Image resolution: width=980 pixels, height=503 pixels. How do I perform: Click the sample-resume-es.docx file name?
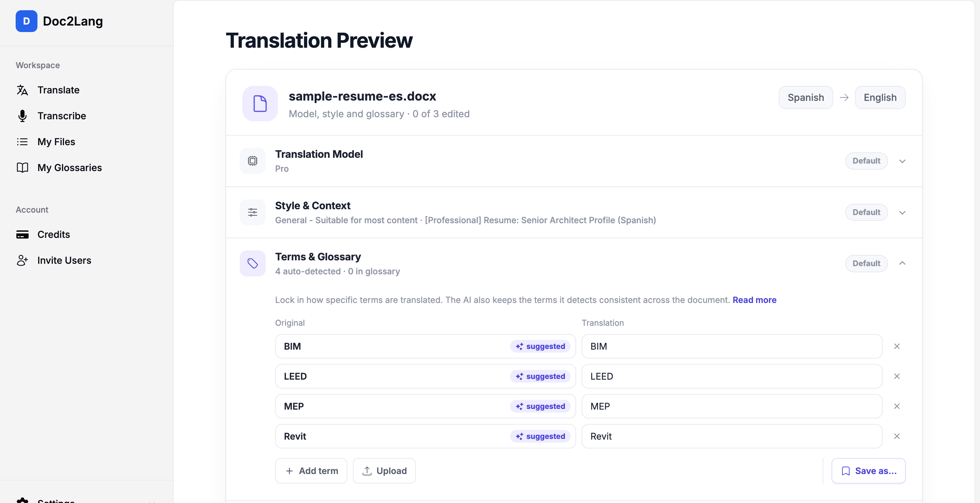point(362,96)
